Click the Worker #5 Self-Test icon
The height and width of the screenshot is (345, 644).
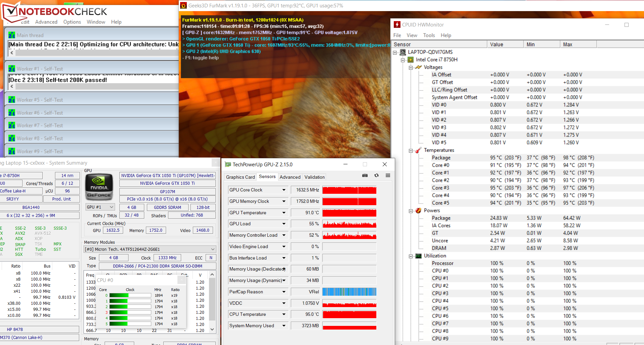(12, 100)
